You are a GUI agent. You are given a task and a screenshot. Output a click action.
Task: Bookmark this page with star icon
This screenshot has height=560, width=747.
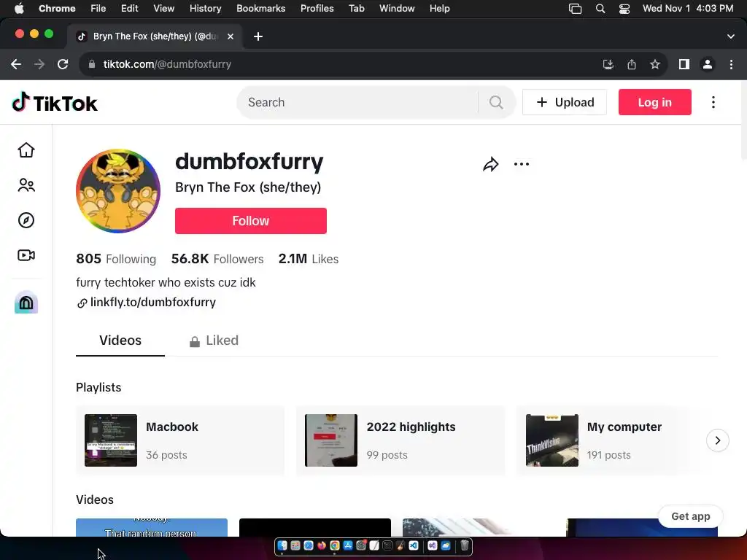click(x=655, y=64)
